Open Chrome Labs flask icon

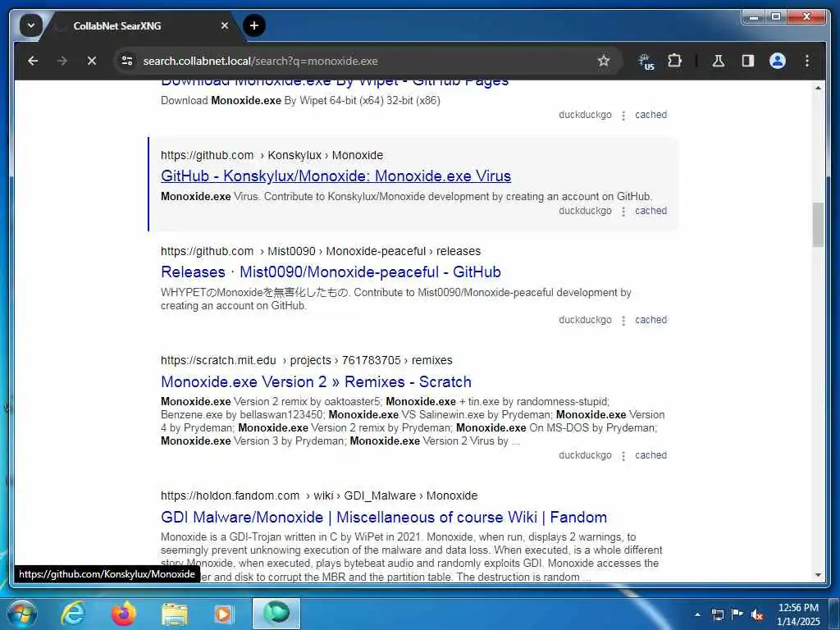[719, 61]
